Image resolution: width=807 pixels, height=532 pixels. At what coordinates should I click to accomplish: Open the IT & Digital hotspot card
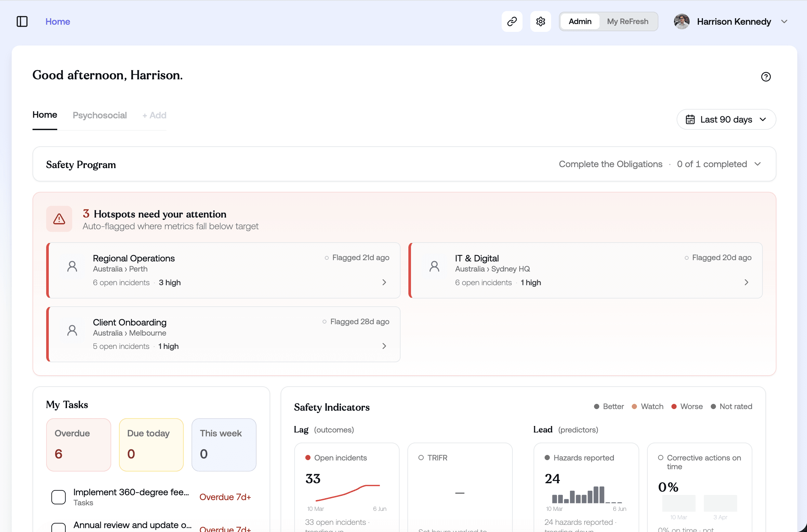pyautogui.click(x=586, y=271)
